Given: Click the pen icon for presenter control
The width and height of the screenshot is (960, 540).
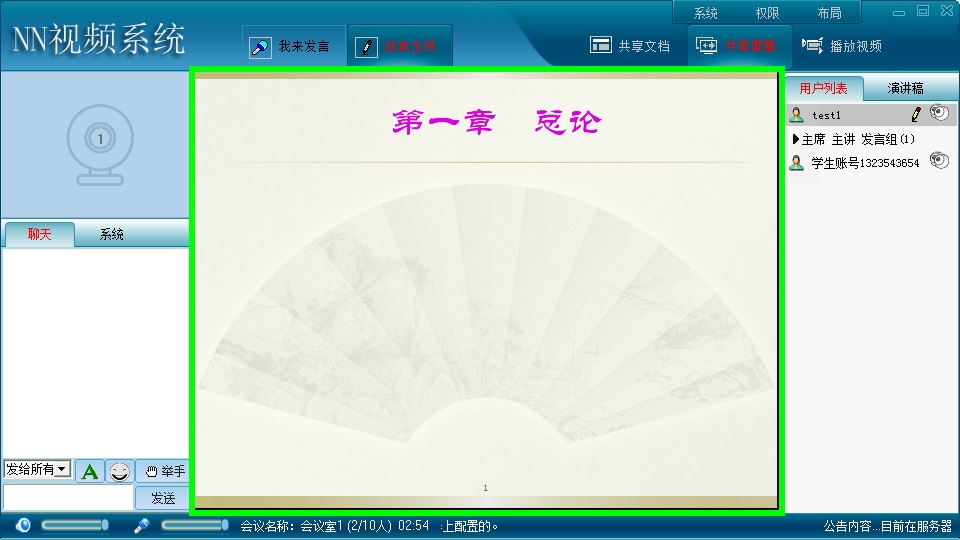Looking at the screenshot, I should 367,47.
